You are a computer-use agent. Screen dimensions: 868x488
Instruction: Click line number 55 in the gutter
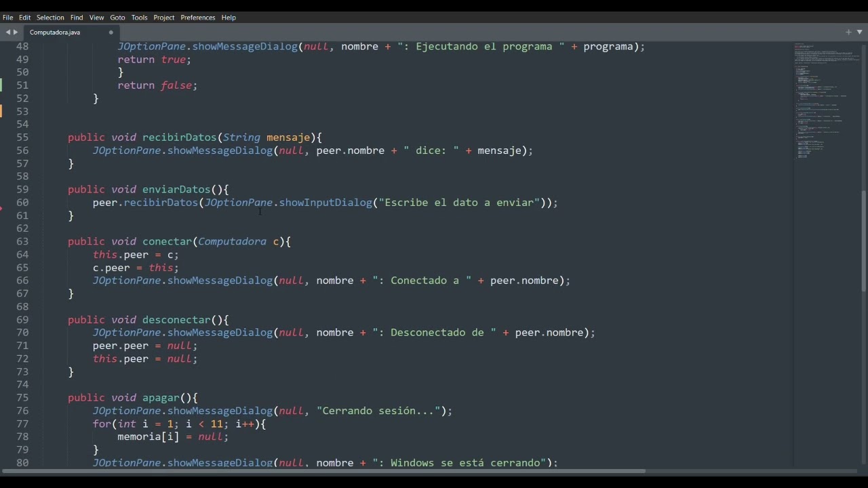(22, 138)
